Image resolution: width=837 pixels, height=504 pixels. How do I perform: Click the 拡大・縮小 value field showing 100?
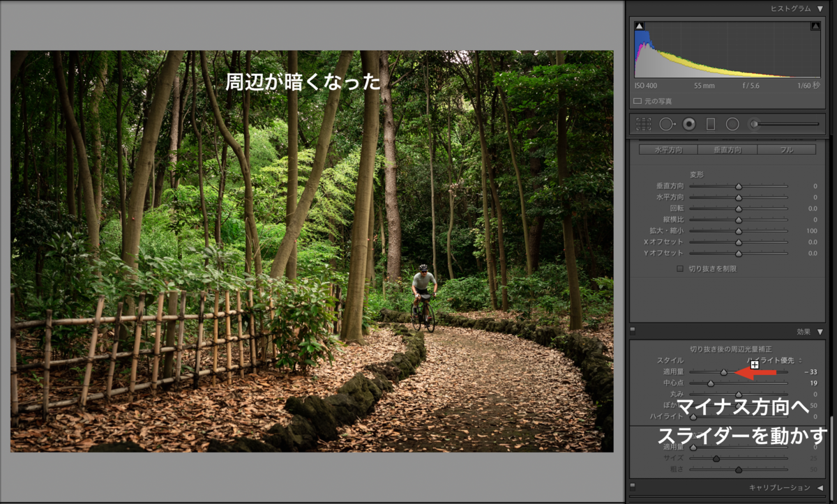[x=811, y=231]
